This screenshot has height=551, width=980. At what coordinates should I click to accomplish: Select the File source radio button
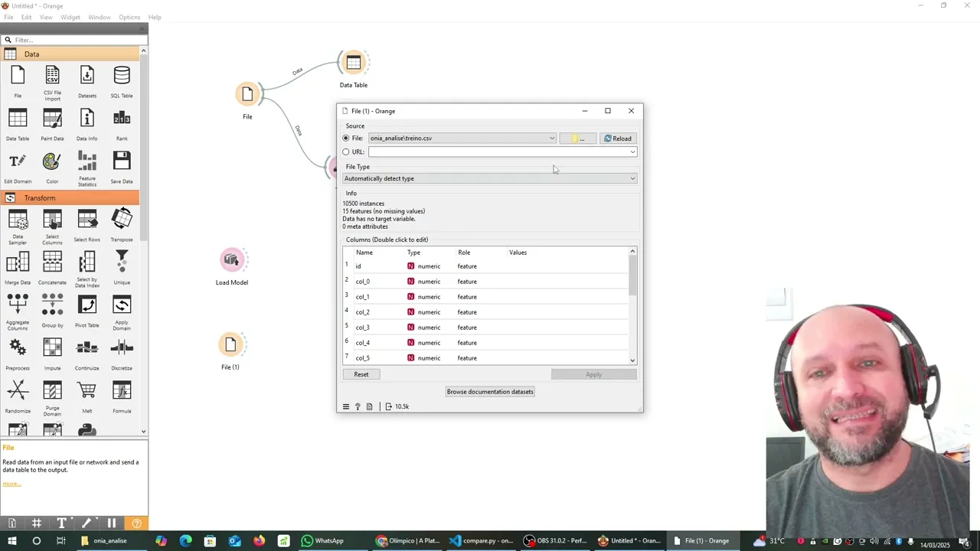(346, 139)
